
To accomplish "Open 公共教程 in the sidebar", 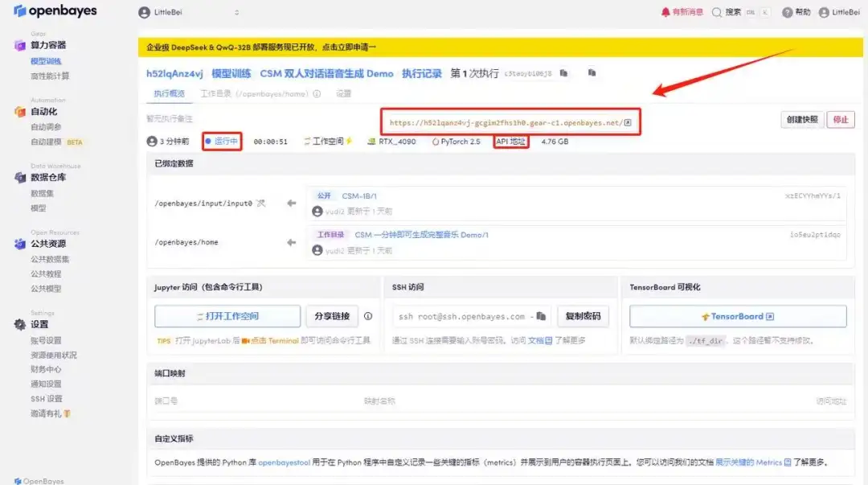I will tap(46, 273).
